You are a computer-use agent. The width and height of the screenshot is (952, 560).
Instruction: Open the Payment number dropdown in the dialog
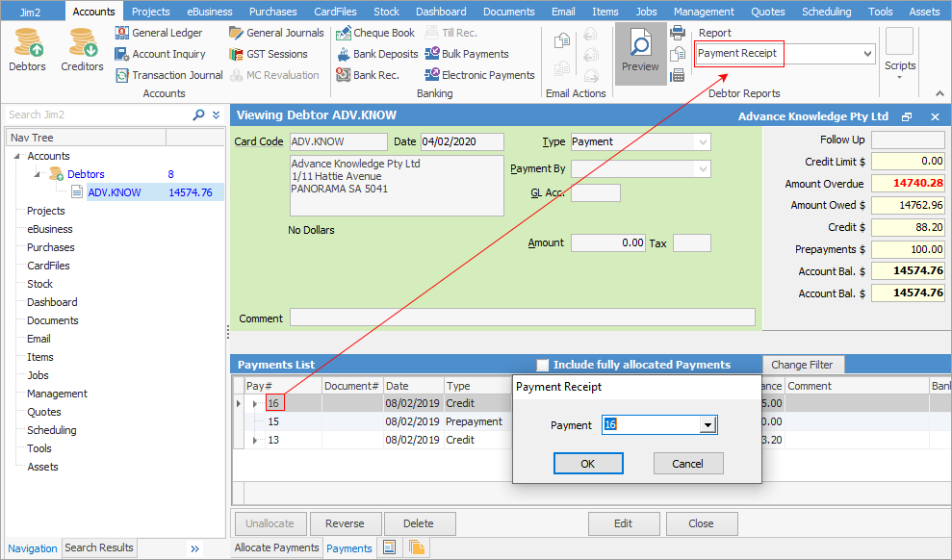click(x=708, y=425)
